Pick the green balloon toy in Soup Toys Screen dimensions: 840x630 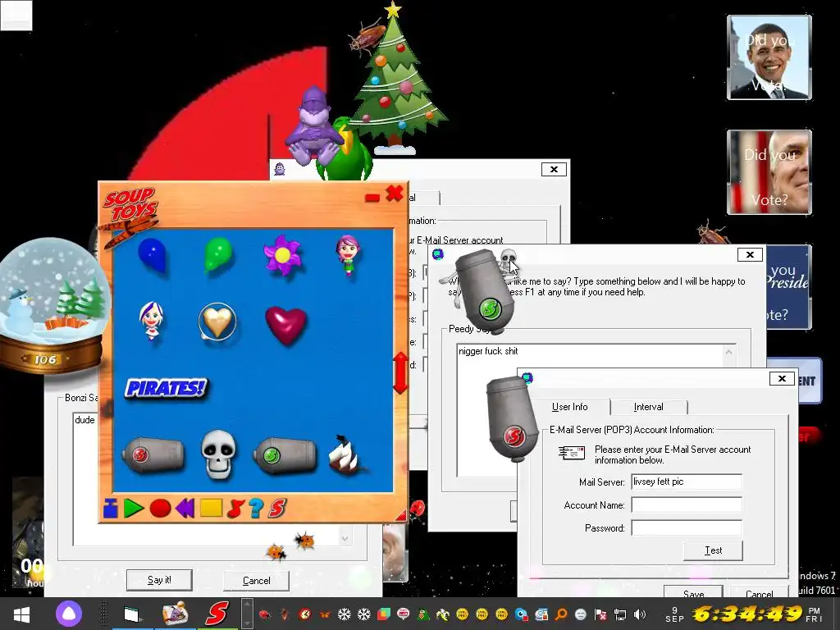[218, 254]
